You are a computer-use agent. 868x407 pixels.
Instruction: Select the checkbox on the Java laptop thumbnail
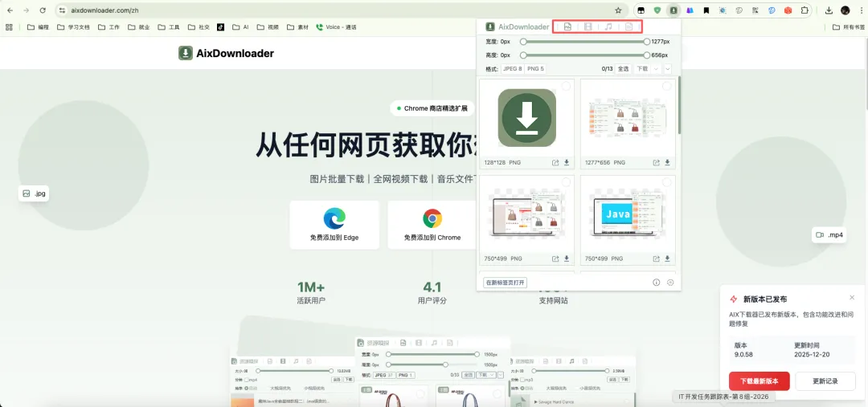click(x=666, y=182)
